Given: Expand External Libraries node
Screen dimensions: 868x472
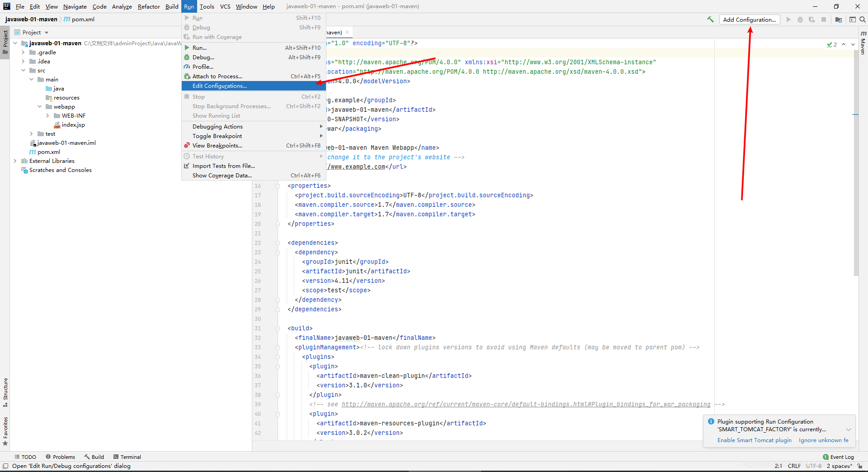Looking at the screenshot, I should [x=15, y=161].
